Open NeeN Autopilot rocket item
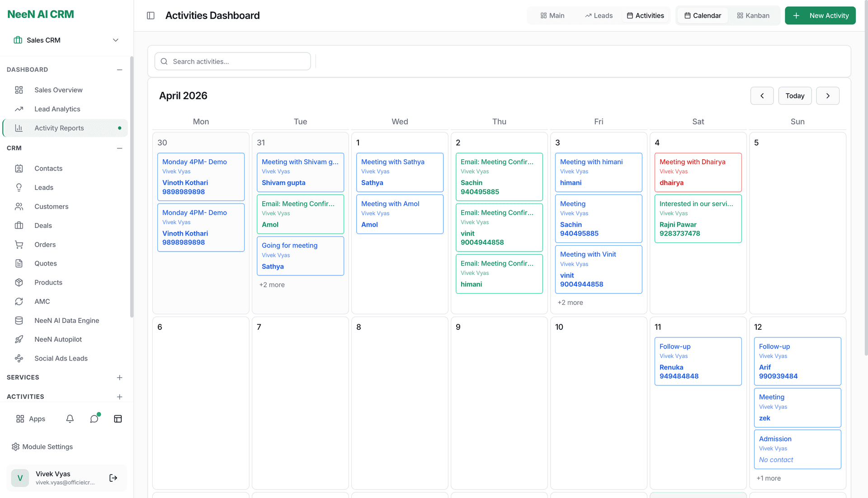This screenshot has height=498, width=868. coord(58,339)
